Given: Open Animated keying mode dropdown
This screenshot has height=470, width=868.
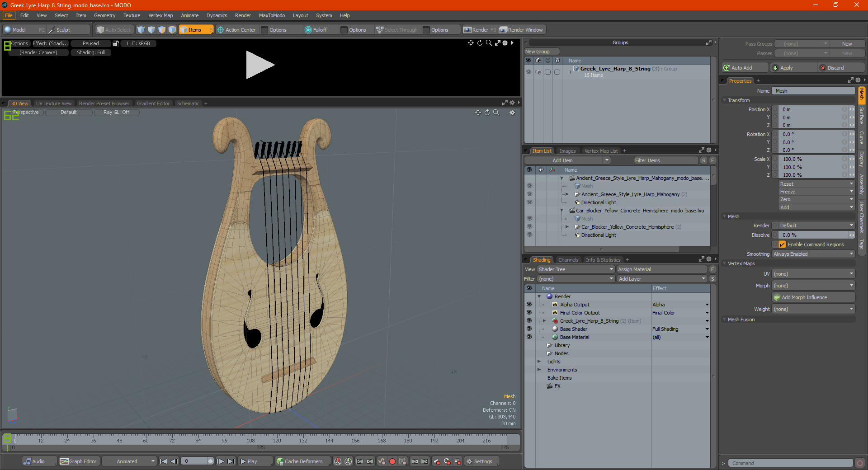Looking at the screenshot, I should point(129,461).
